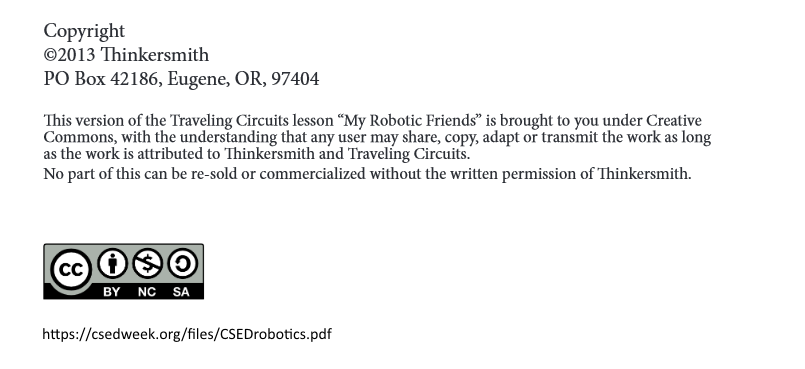805x369 pixels.
Task: Click the Copyright heading text
Action: coord(84,31)
